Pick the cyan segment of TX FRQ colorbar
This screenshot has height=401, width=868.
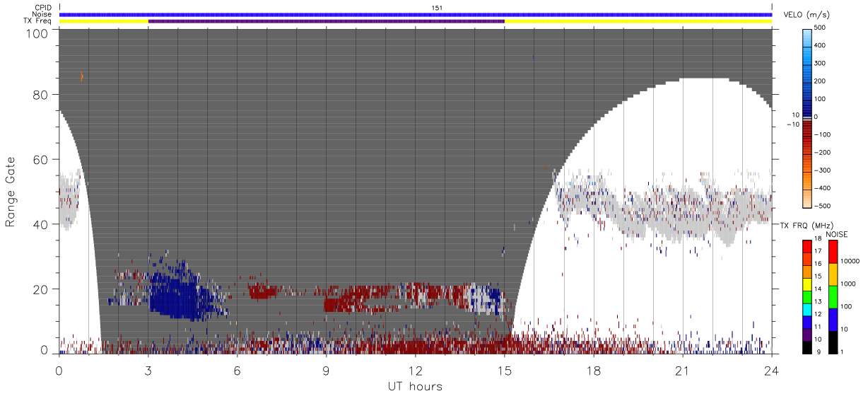pos(807,310)
